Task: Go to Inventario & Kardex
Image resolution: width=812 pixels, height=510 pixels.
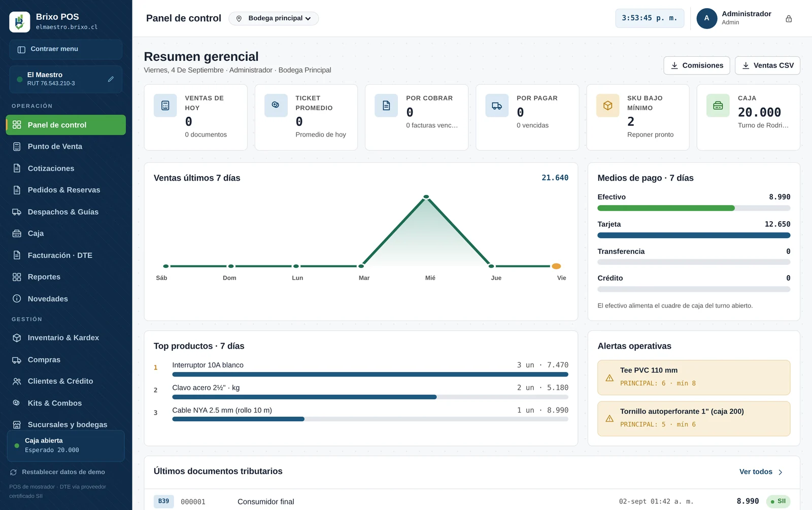Action: (x=65, y=338)
